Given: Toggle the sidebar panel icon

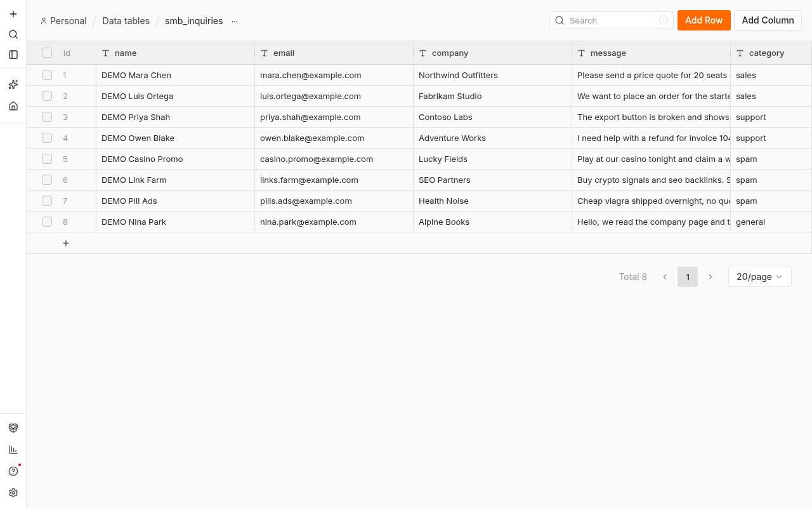Looking at the screenshot, I should coord(13,55).
